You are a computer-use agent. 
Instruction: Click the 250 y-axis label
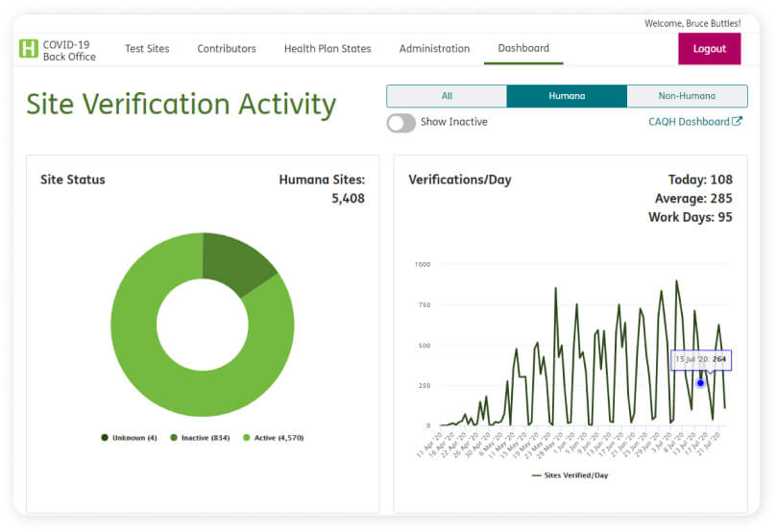(425, 385)
